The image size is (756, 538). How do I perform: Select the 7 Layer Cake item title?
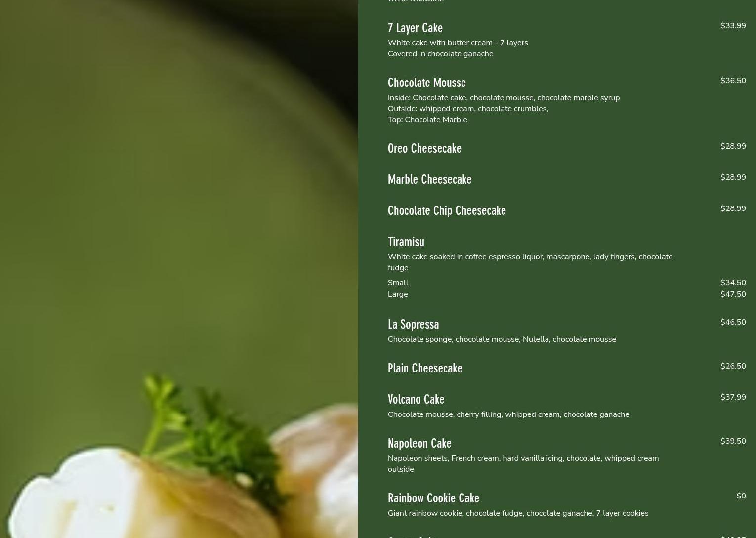(x=415, y=28)
